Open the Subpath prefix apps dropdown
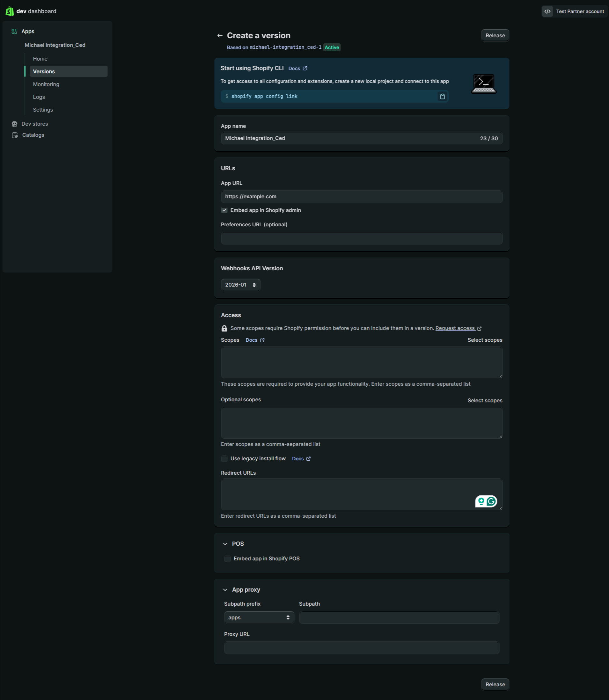Screen dimensions: 609x700 pos(259,617)
